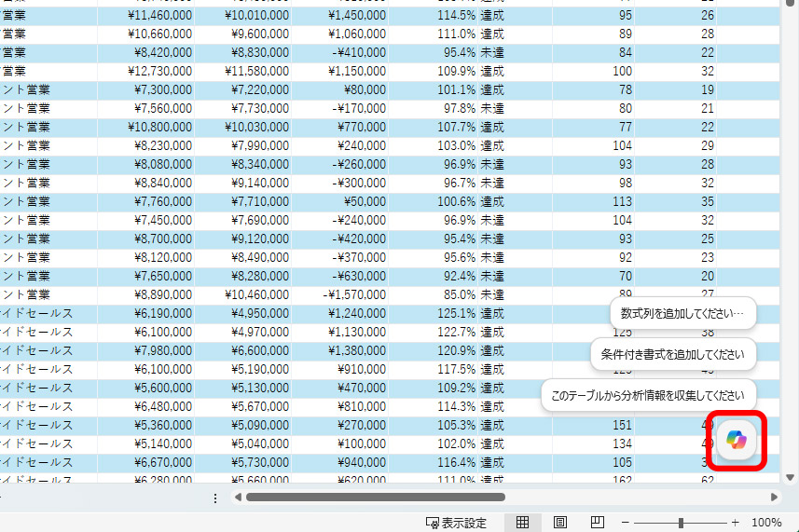Select cell ¥80,000
Image resolution: width=799 pixels, height=532 pixels.
click(x=340, y=90)
